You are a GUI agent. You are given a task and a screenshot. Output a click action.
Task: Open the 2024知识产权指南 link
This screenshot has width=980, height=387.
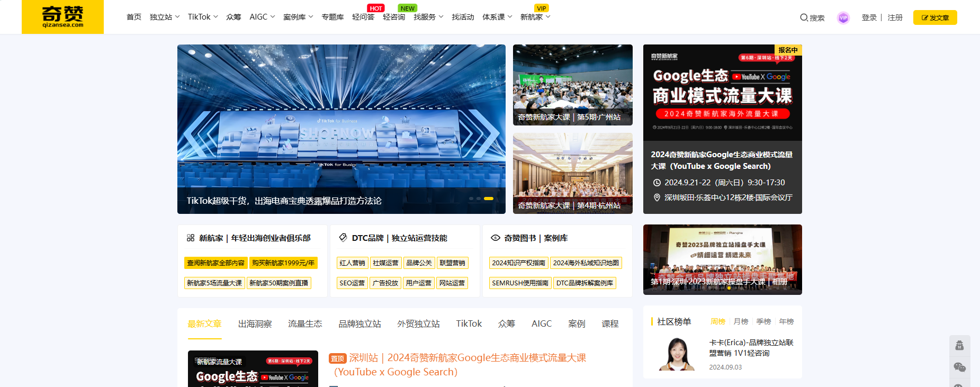(519, 263)
